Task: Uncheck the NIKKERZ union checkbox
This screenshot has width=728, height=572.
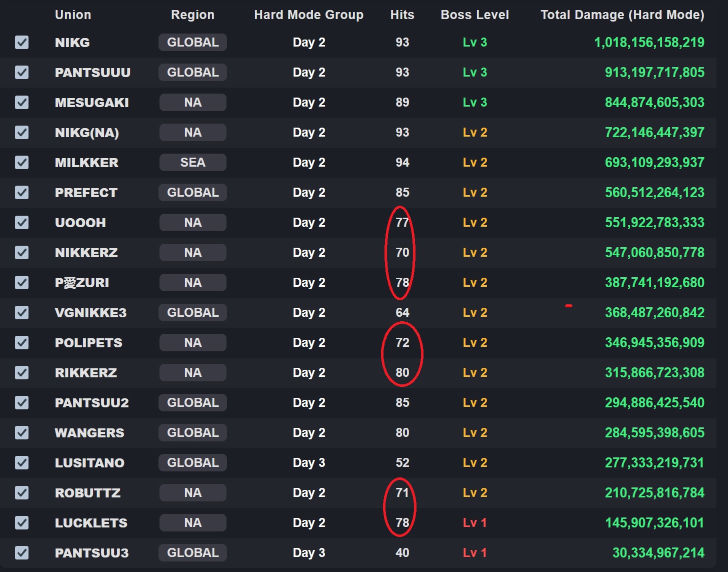Action: coord(21,253)
